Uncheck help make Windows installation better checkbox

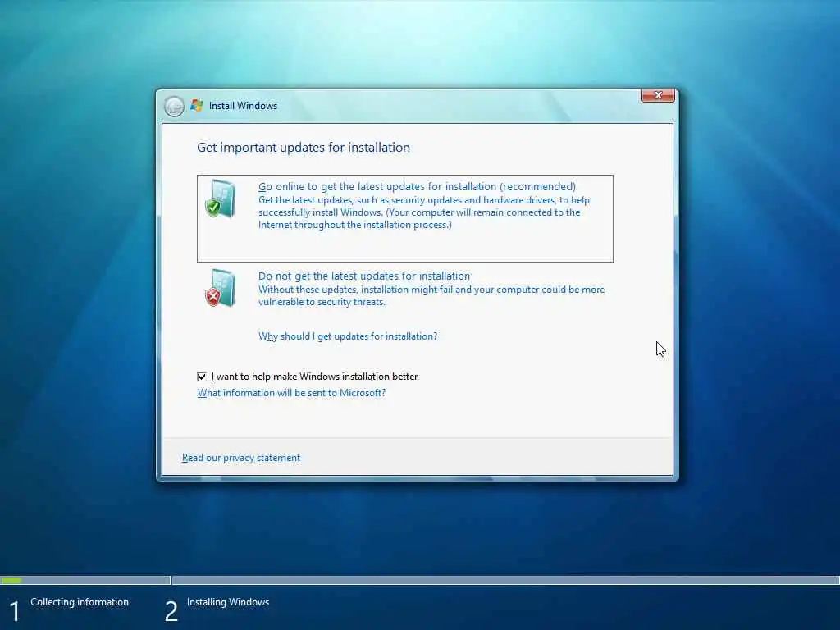(202, 377)
